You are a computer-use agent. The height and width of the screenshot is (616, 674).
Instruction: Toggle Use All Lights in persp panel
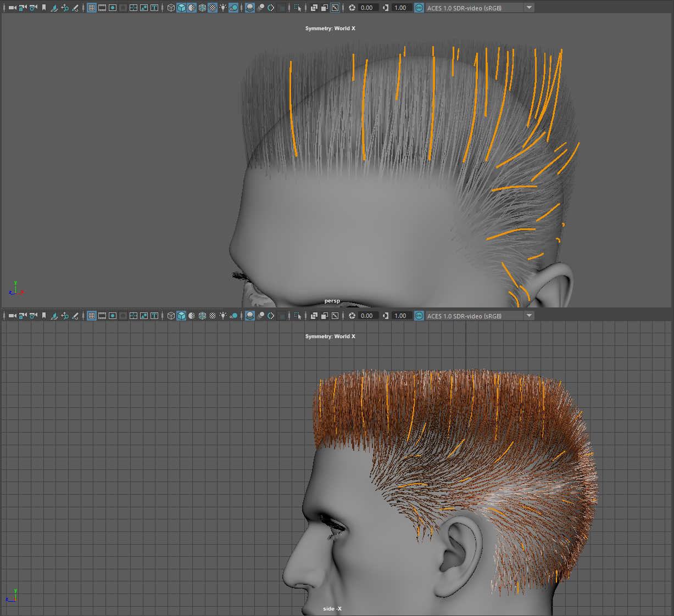tap(223, 8)
